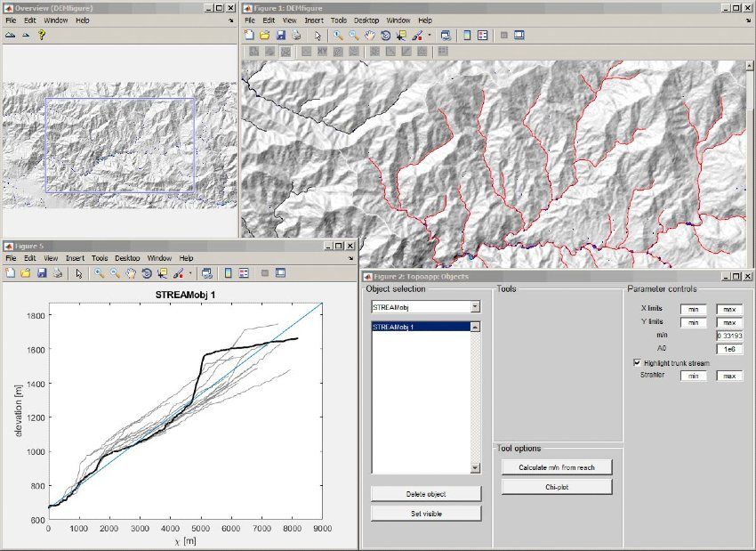Select Rotate 3D tool in Figure 5 toolbar
Viewport: 756px width, 551px height.
tap(147, 273)
